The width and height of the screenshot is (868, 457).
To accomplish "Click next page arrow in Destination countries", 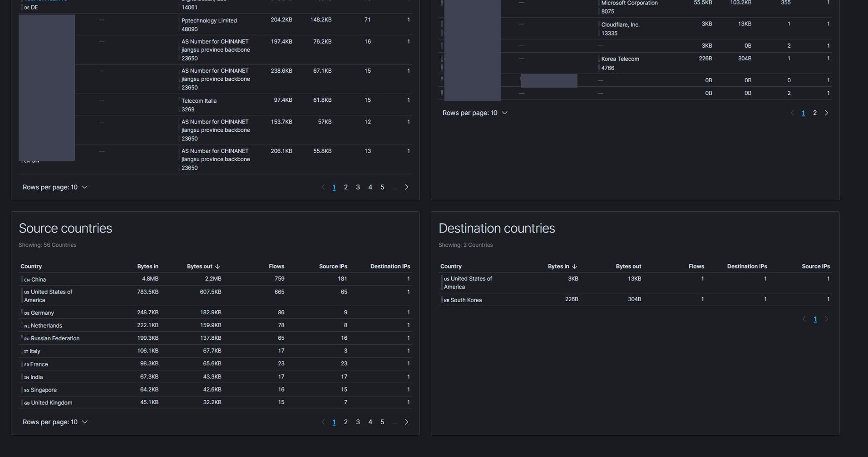I will [826, 319].
